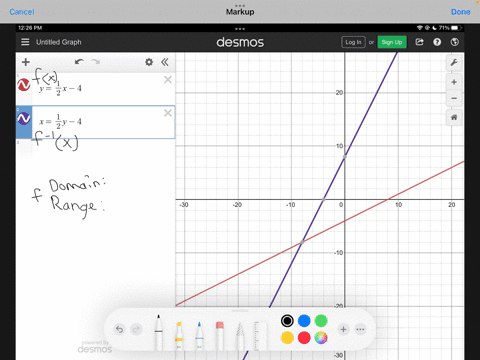Select the Markup pen tool
This screenshot has width=480, height=360.
pos(159,332)
